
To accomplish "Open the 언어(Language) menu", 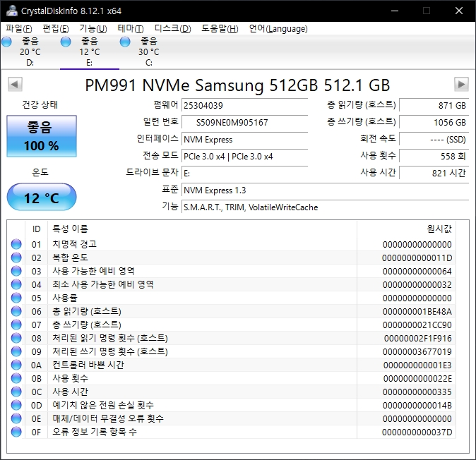I will 278,29.
